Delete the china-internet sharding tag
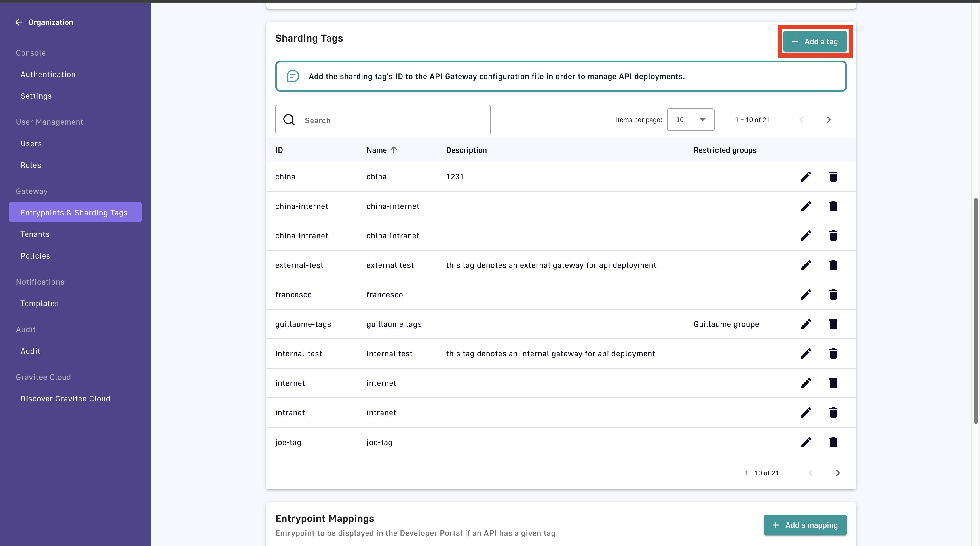 (833, 206)
